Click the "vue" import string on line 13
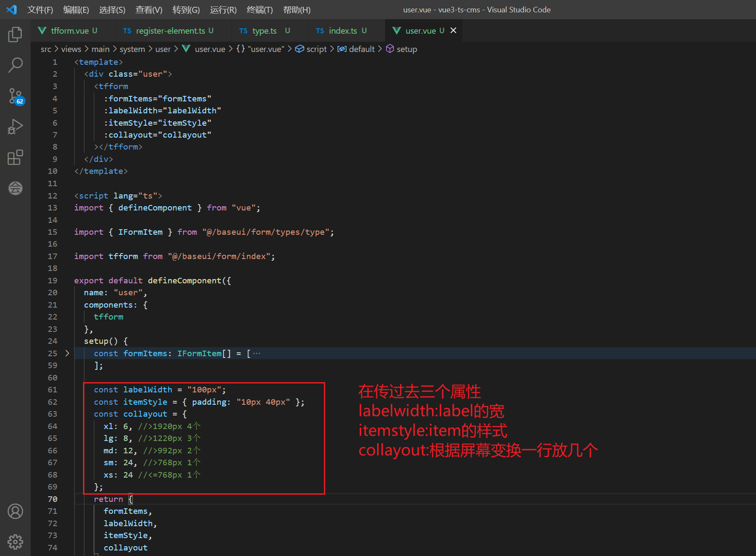 point(243,208)
